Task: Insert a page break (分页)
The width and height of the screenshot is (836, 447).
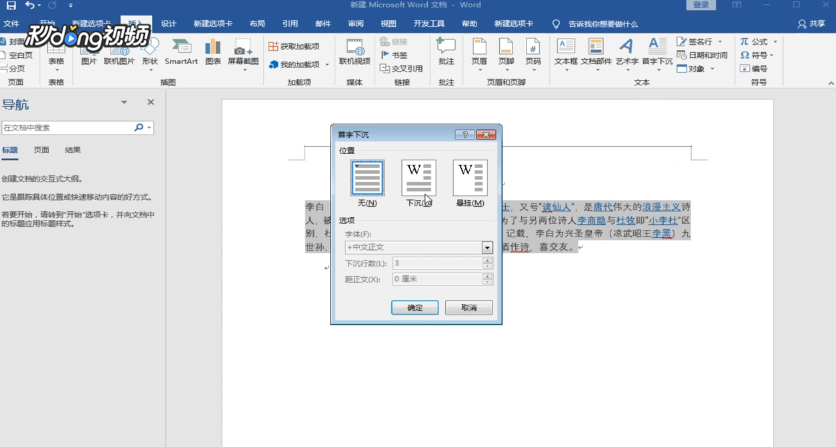Action: 13,68
